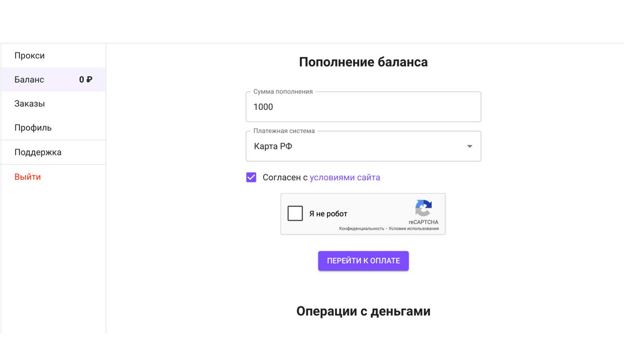Click the selected value Карта РФ
Viewport: 624px width, 364px height.
pyautogui.click(x=273, y=147)
